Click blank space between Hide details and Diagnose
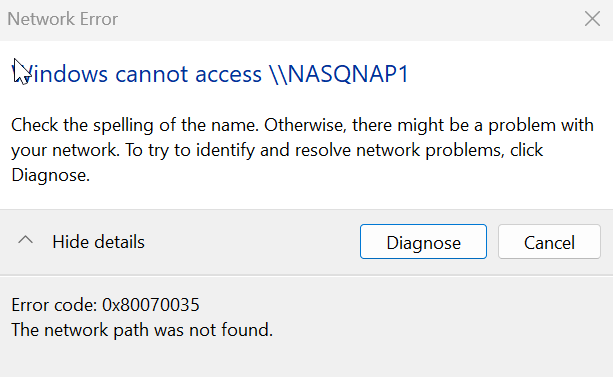The width and height of the screenshot is (613, 377). (x=250, y=242)
